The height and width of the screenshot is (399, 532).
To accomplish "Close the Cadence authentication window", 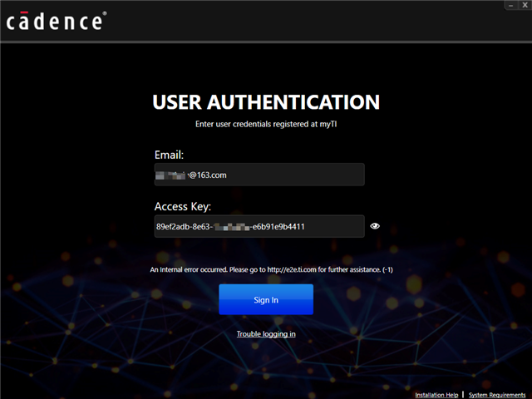I will (524, 5).
